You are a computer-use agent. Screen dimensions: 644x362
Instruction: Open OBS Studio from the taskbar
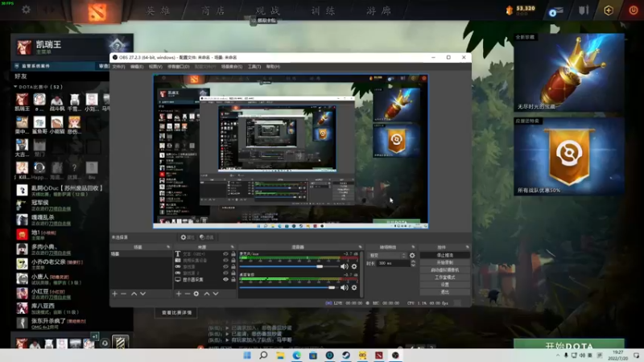(x=395, y=355)
